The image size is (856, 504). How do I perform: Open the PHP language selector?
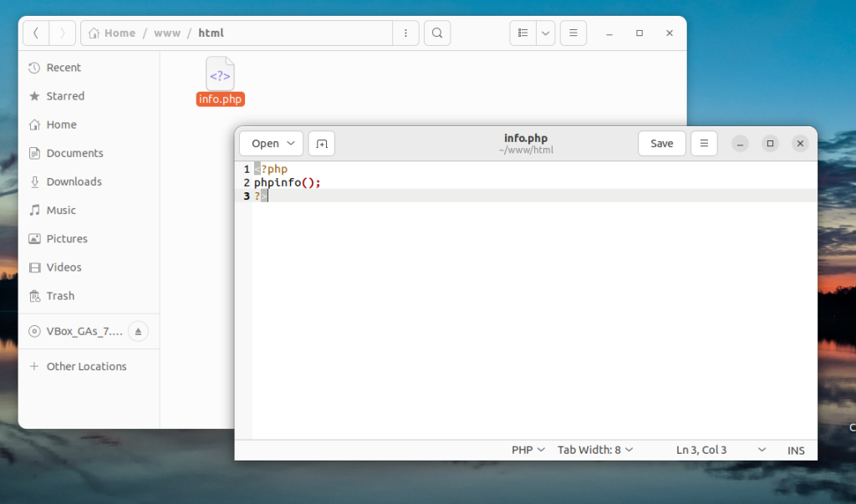point(527,450)
